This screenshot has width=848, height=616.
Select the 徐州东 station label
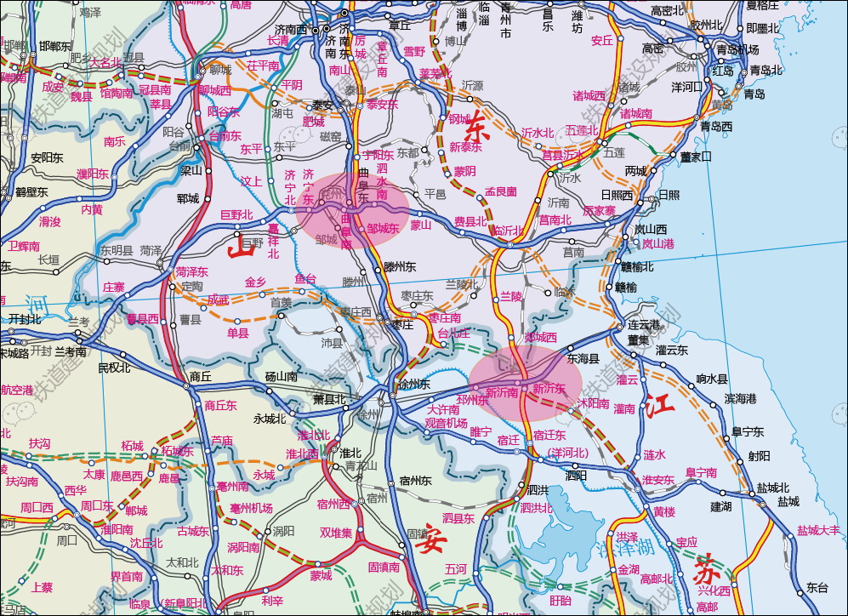point(413,385)
